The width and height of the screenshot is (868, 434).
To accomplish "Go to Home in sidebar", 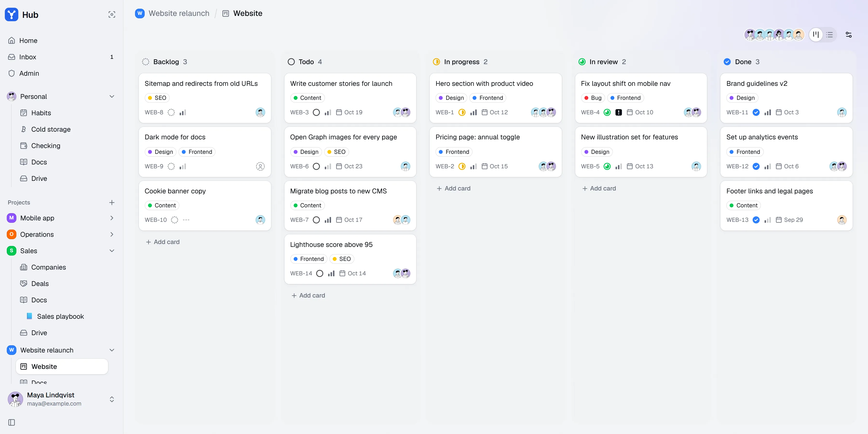I will 62,41.
